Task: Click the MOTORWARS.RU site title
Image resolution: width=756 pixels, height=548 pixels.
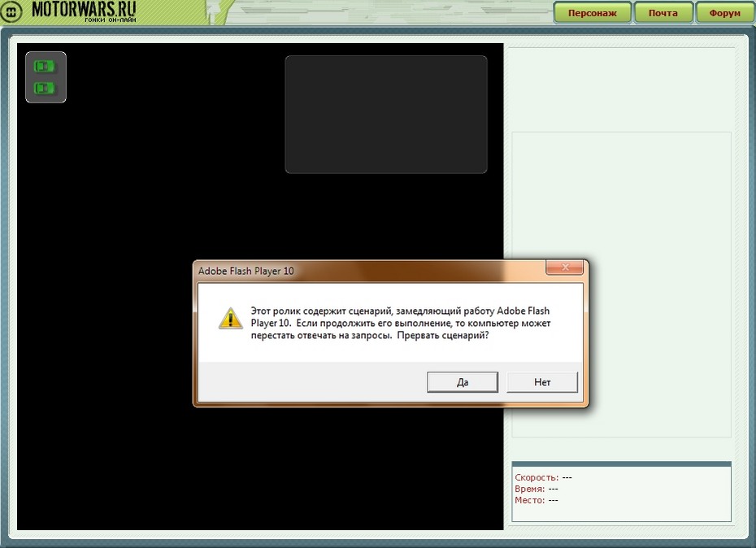Action: click(84, 9)
